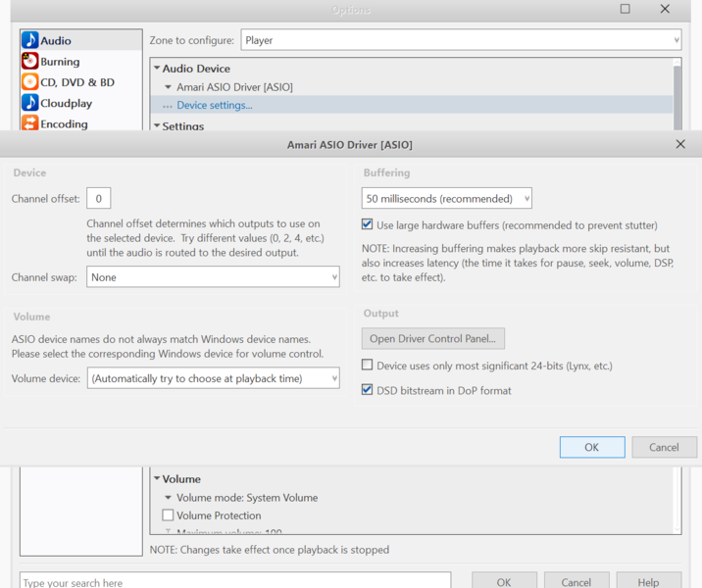The image size is (702, 588).
Task: Click the Channel offset input field
Action: pos(98,199)
